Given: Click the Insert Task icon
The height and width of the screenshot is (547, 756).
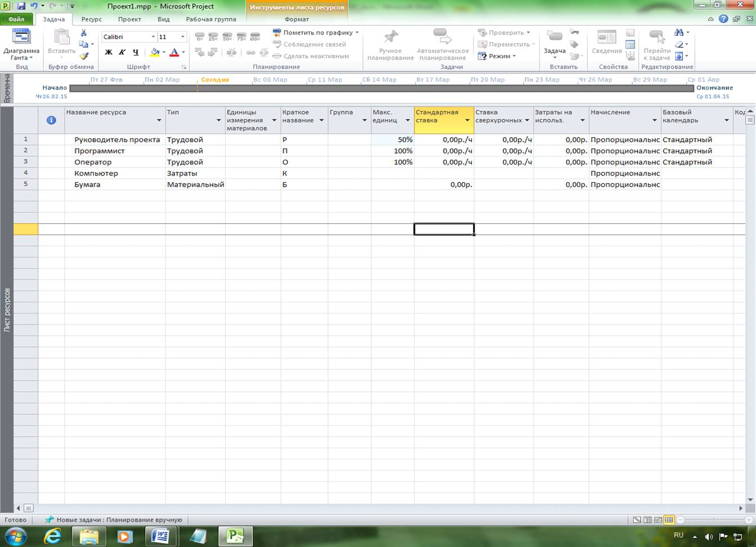Looking at the screenshot, I should 555,38.
